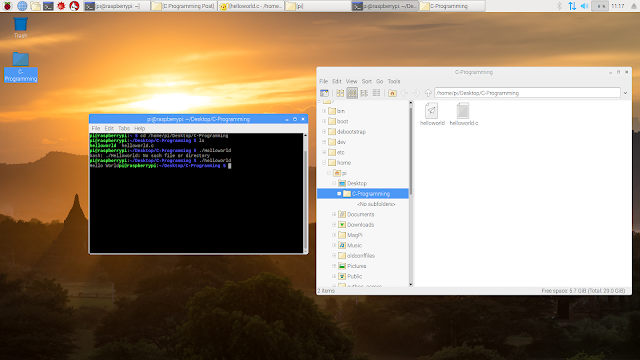Go to home folder using toolbar icon
640x360 pixels.
click(392, 93)
